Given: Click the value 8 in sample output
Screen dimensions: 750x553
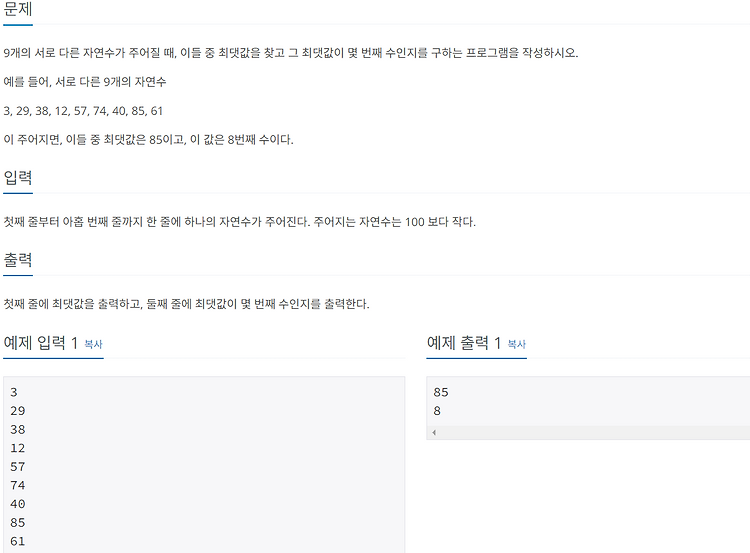Looking at the screenshot, I should pos(437,411).
